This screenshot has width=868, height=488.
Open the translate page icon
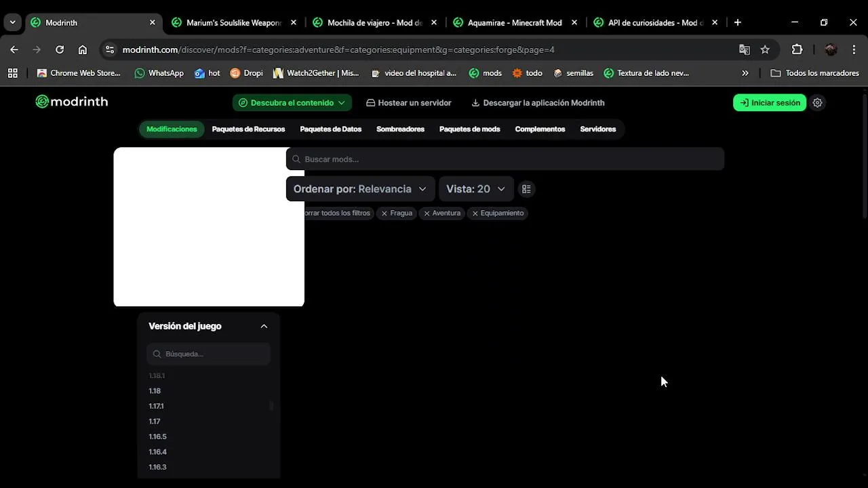point(745,49)
